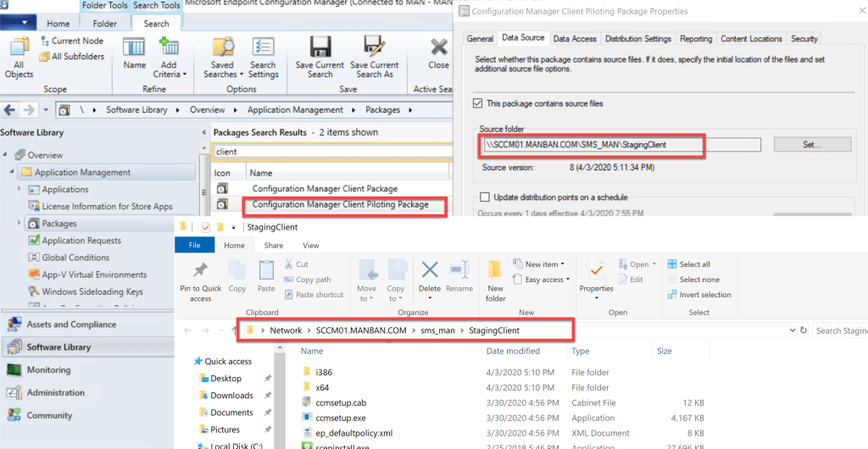
Task: Click Invert selection in Explorer
Action: tap(699, 295)
